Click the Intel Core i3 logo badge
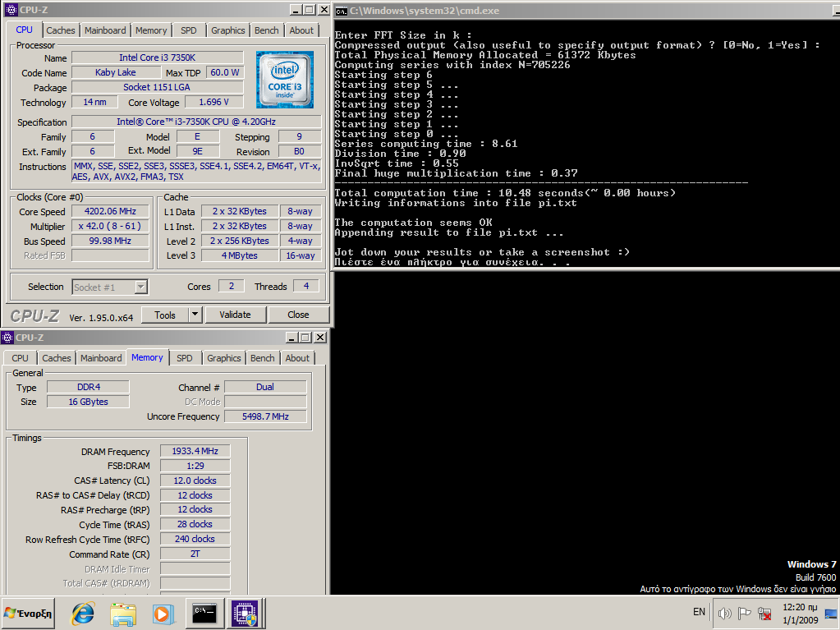 284,80
